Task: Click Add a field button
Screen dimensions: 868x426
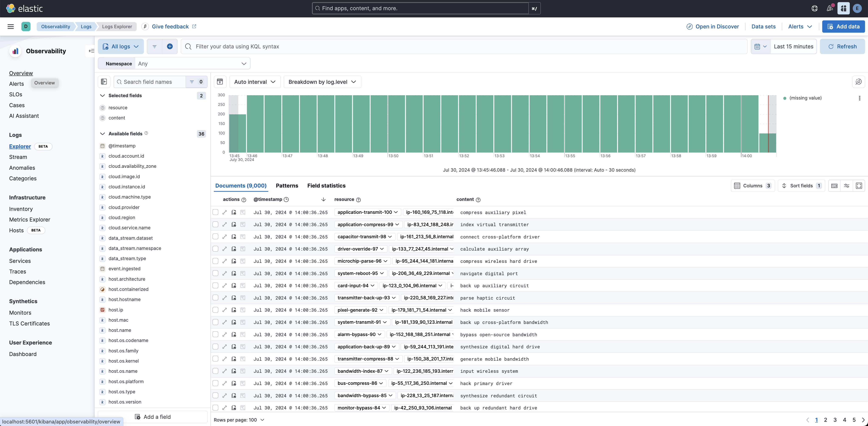Action: (x=153, y=417)
